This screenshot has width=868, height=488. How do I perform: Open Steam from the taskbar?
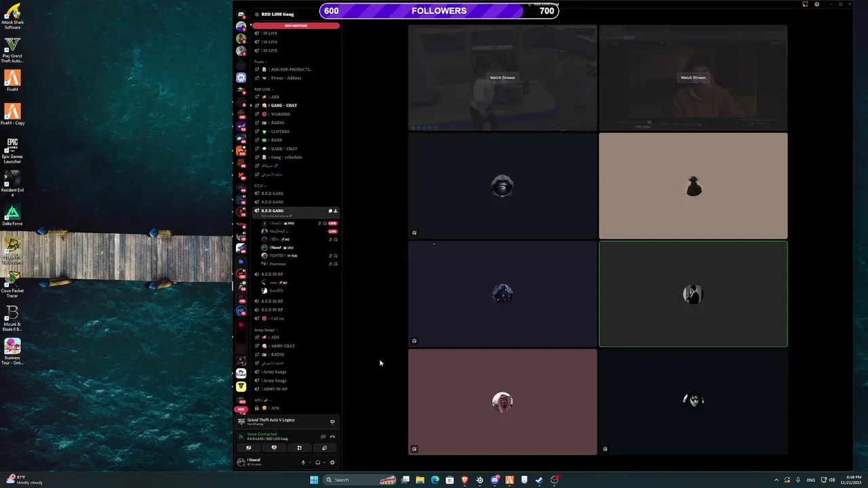coord(539,480)
